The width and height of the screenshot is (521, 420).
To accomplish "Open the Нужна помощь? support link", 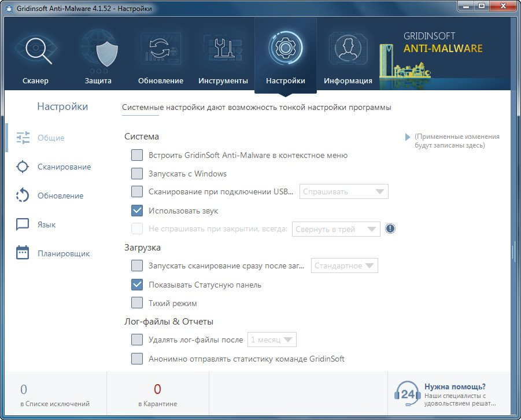I will pos(455,386).
